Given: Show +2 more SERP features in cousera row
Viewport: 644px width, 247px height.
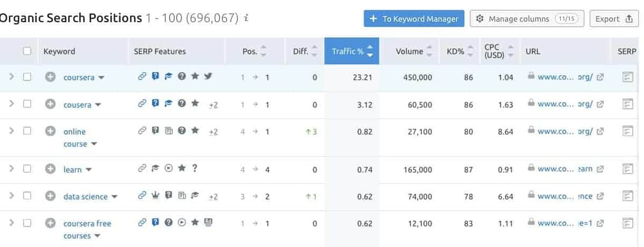Looking at the screenshot, I should pyautogui.click(x=213, y=105).
